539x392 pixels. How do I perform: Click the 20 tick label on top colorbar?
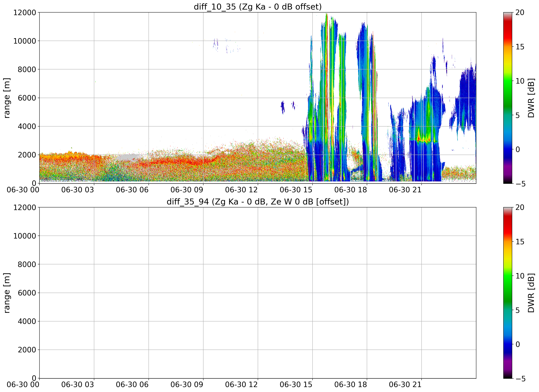point(520,13)
